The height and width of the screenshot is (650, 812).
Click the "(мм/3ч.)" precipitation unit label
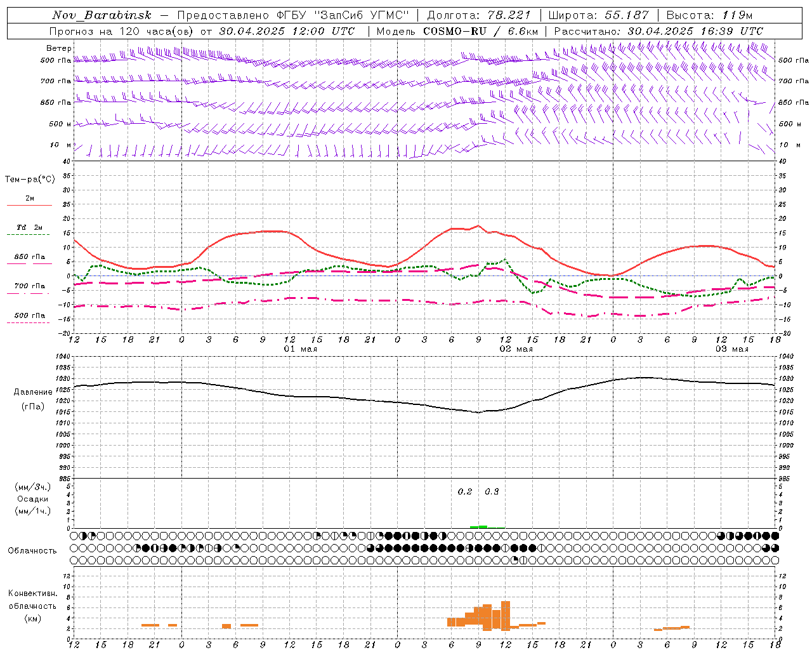coord(33,487)
